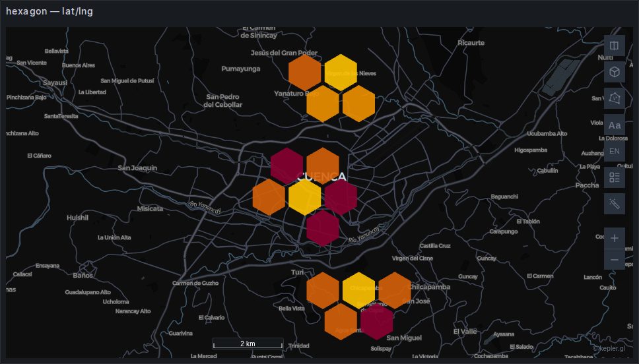Select the hexagon covering the Yanaturo label
Viewport: 639px width, 364px height.
point(323,104)
